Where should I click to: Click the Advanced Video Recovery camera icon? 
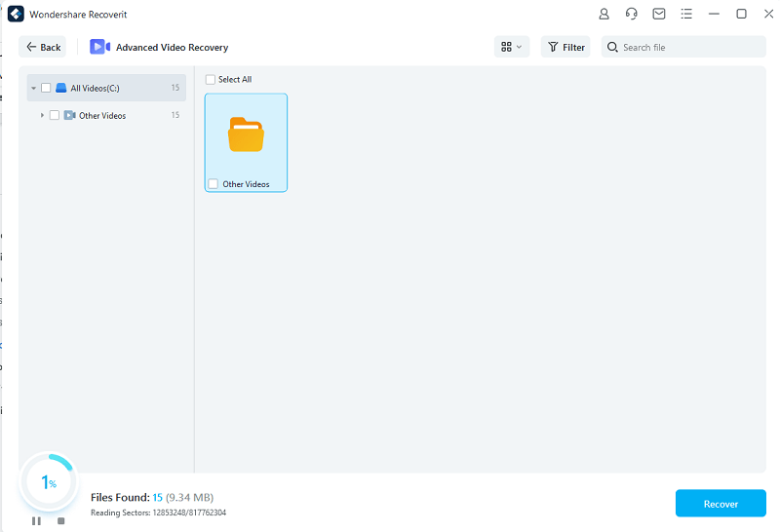tap(100, 47)
